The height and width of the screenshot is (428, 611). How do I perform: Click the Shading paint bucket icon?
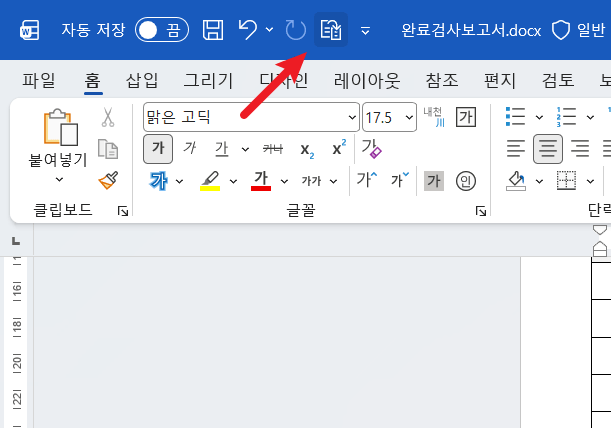516,181
